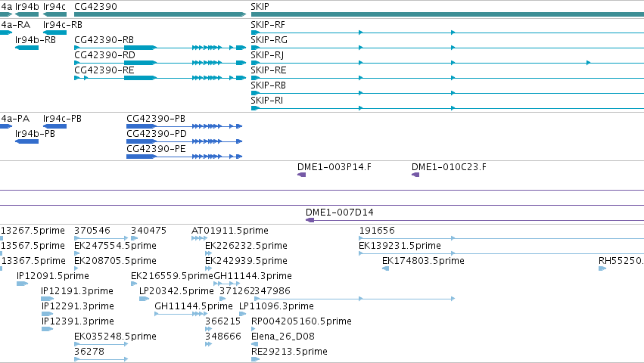Click protein CG42390-PB

(185, 126)
